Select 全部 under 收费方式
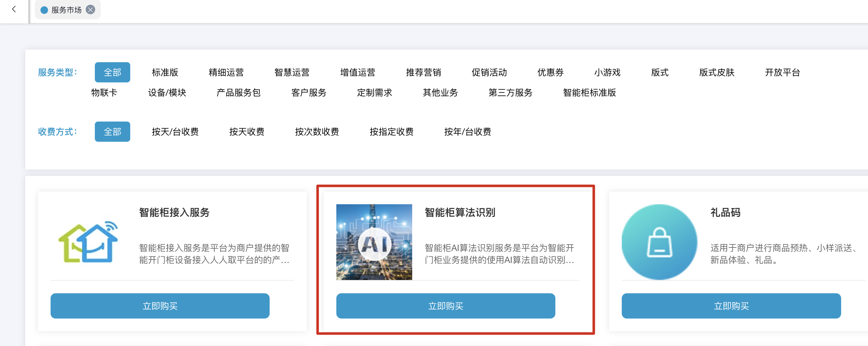The image size is (868, 346). [112, 132]
